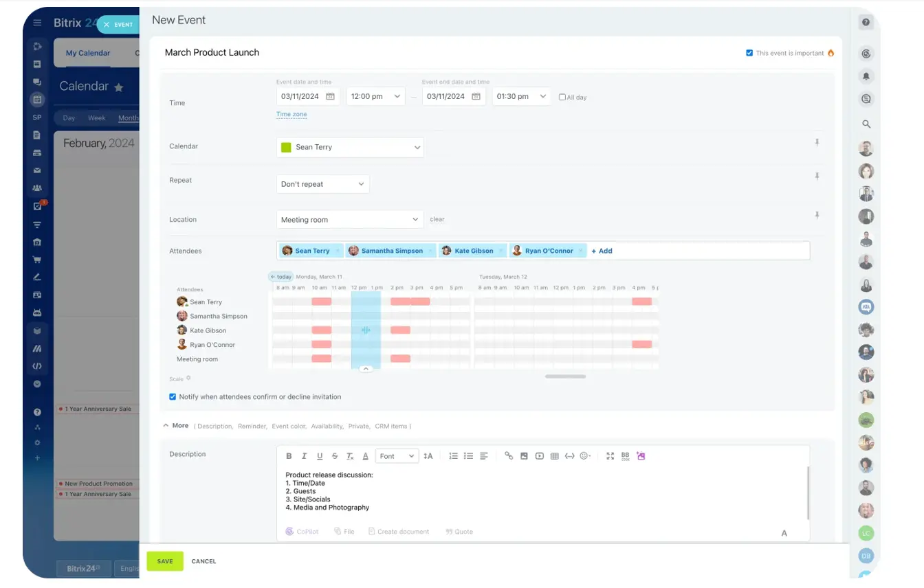924x588 pixels.
Task: Expand the Meeting room location dropdown
Action: coord(349,220)
